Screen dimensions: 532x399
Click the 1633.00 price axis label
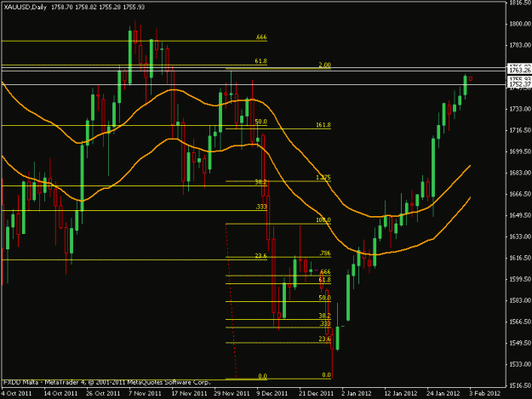click(520, 237)
